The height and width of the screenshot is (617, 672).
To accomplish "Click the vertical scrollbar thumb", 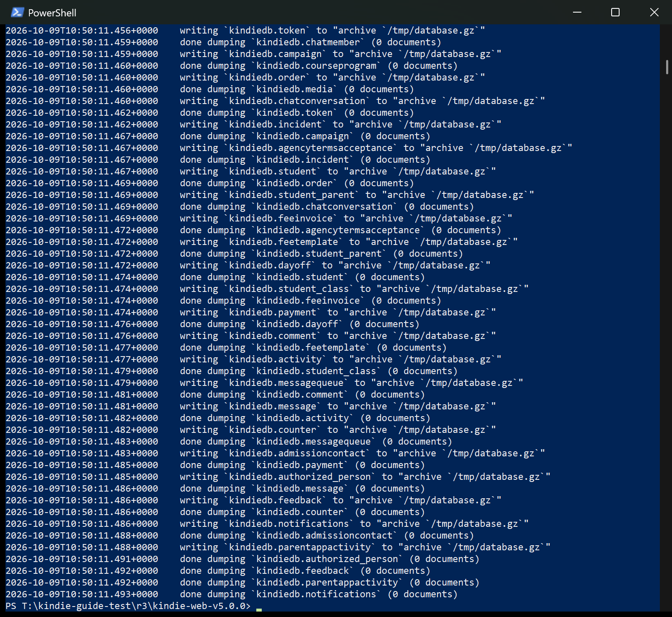I will [667, 67].
